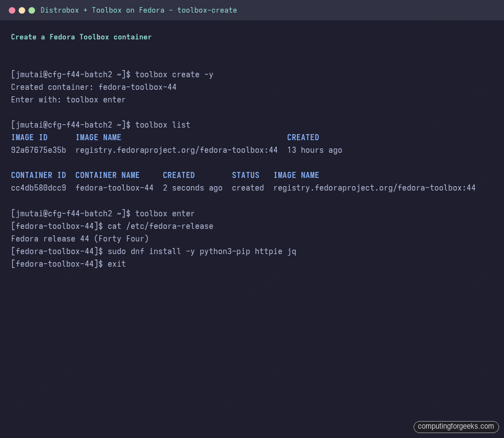Click the first 'IMAGE NAME' header beside IMAGE ID
Viewport: 504px width, 438px height.
(99, 137)
